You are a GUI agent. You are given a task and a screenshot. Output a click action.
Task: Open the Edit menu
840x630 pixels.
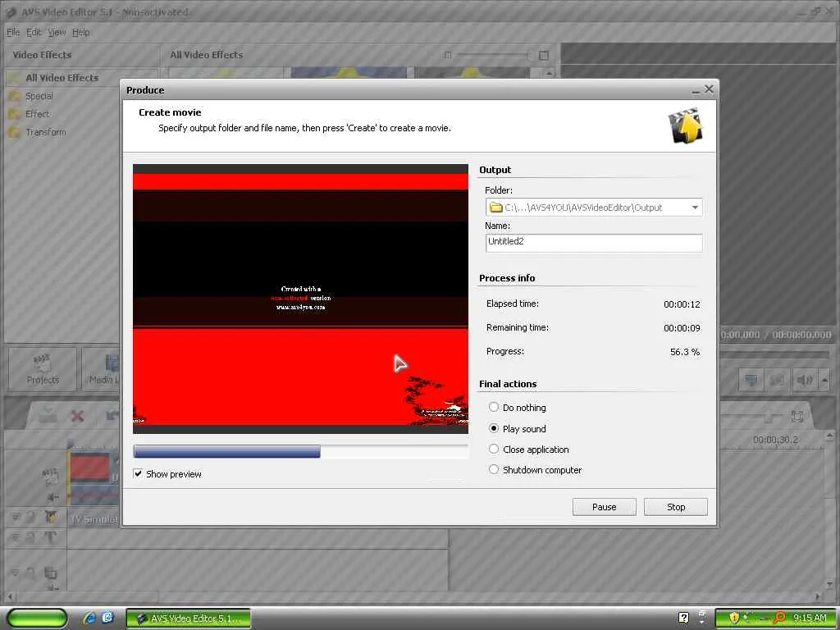pos(34,32)
